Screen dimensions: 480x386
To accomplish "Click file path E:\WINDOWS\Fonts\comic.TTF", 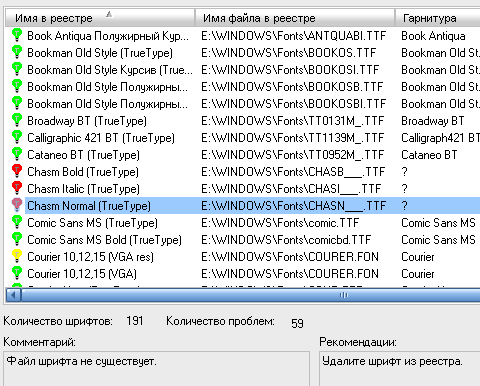I will click(280, 223).
